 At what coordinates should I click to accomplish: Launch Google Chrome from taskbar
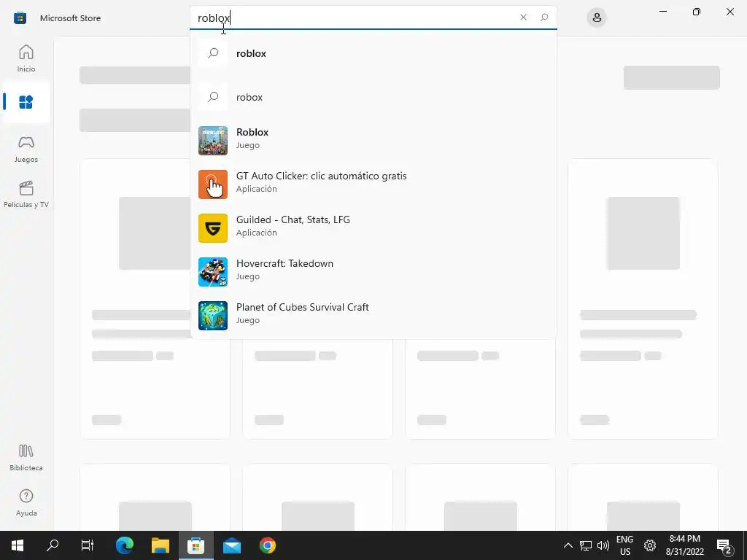point(268,545)
